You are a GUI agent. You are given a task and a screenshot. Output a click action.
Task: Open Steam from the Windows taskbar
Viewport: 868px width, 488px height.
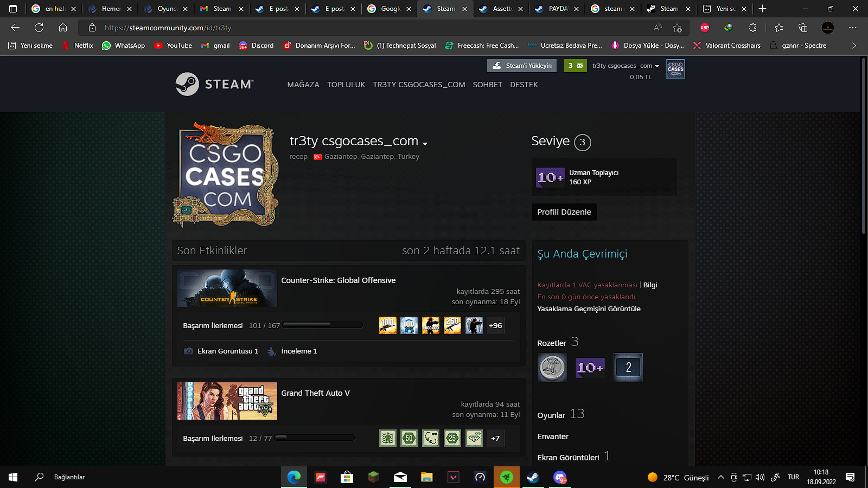533,477
